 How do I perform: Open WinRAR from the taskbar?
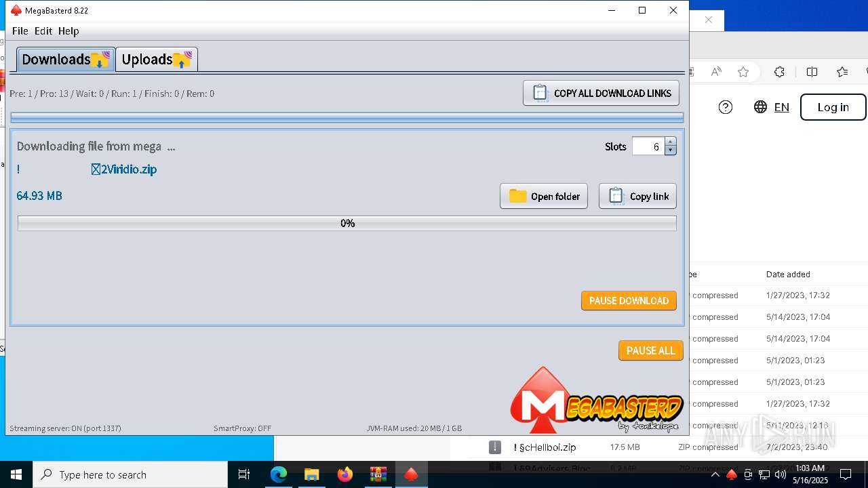point(378,474)
